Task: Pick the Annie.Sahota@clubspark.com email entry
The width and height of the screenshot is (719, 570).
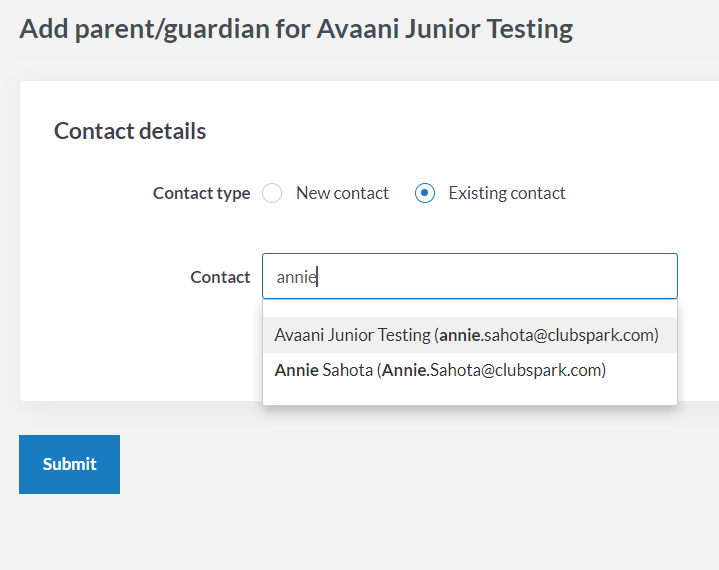Action: 493,370
